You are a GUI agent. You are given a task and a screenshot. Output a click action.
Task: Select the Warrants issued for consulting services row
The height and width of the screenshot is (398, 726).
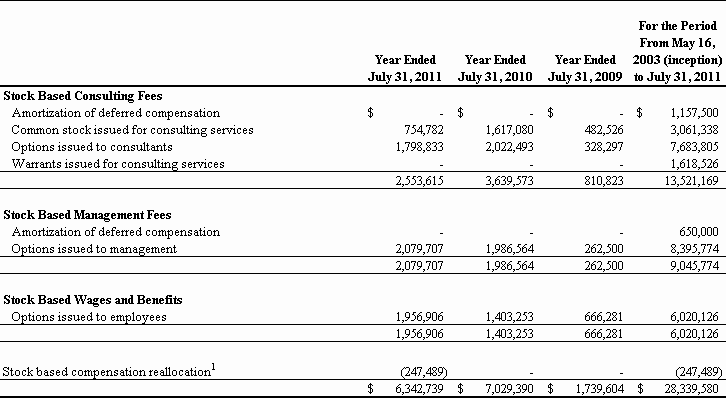point(363,164)
